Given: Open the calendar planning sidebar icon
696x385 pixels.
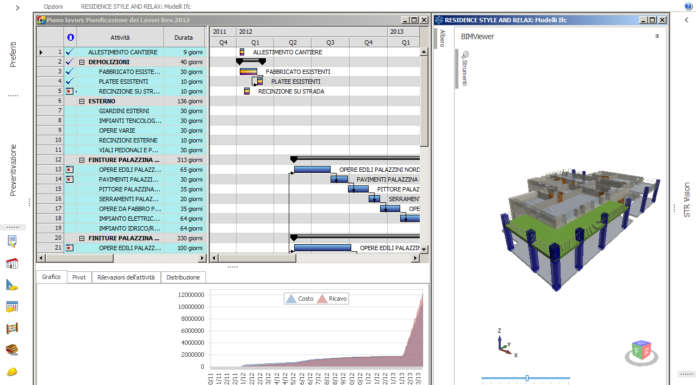Looking at the screenshot, I should (x=12, y=306).
